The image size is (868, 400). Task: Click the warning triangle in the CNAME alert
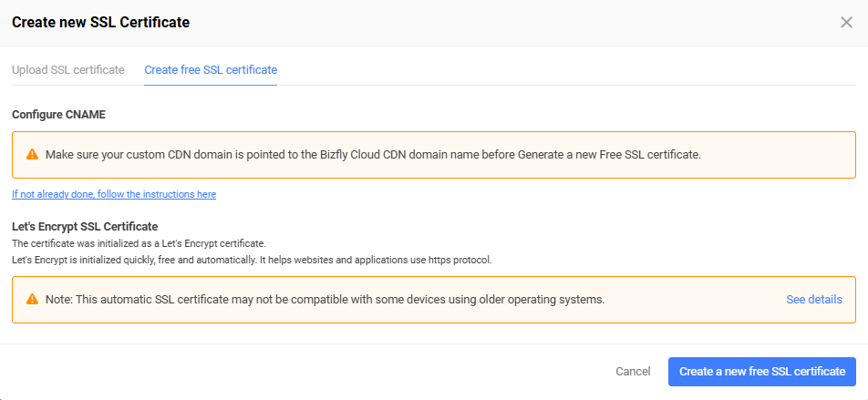pyautogui.click(x=32, y=154)
